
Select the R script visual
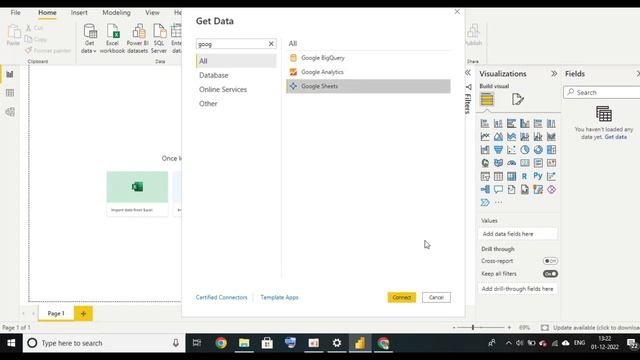[524, 176]
